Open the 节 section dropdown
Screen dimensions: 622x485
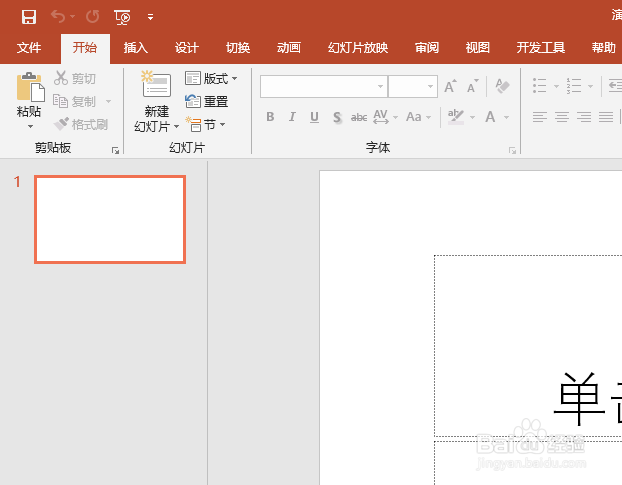point(205,125)
